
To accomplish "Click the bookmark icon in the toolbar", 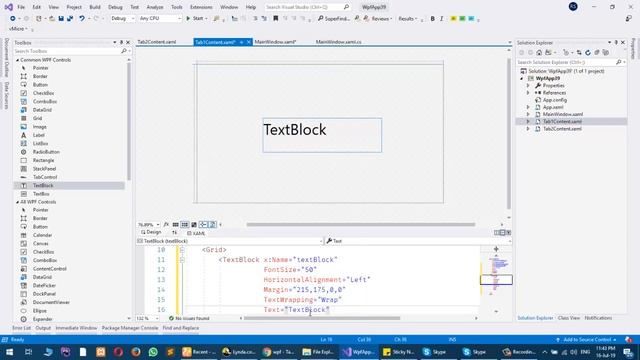I will coord(276,18).
